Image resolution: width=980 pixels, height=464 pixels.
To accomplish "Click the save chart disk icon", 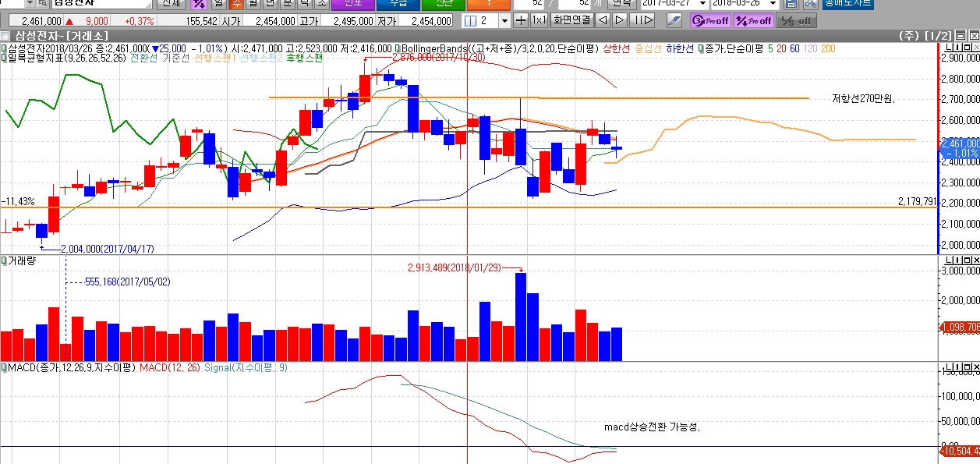I will (x=792, y=3).
